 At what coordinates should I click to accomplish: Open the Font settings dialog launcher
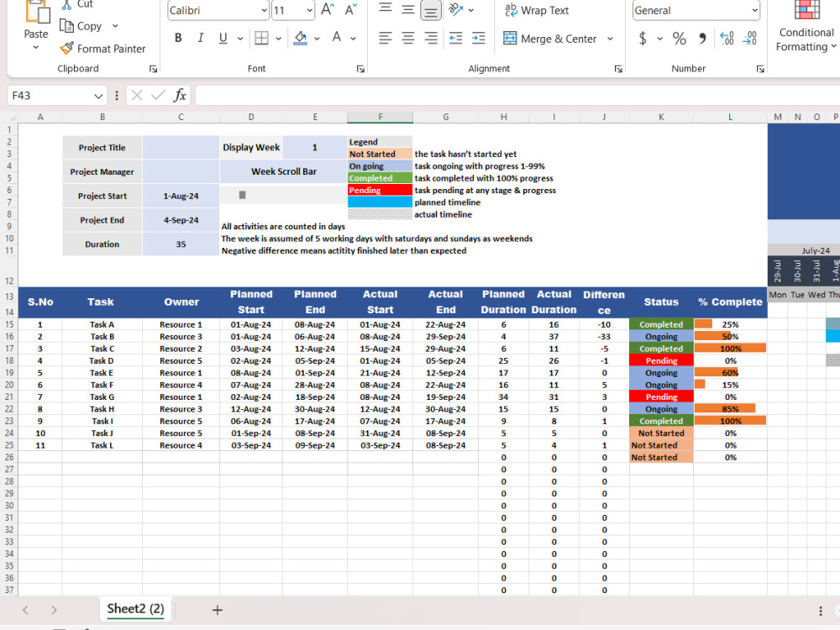(x=360, y=68)
